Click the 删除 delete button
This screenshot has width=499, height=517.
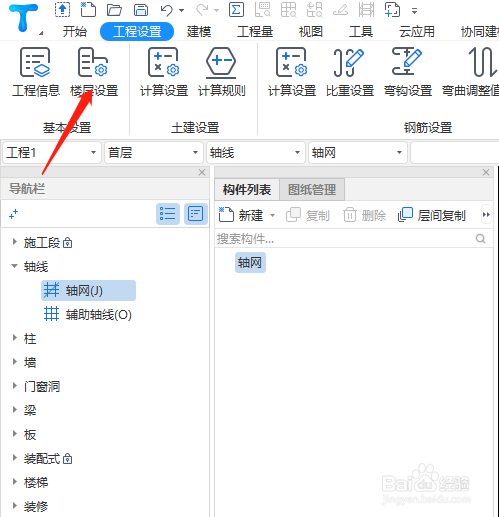click(x=364, y=215)
